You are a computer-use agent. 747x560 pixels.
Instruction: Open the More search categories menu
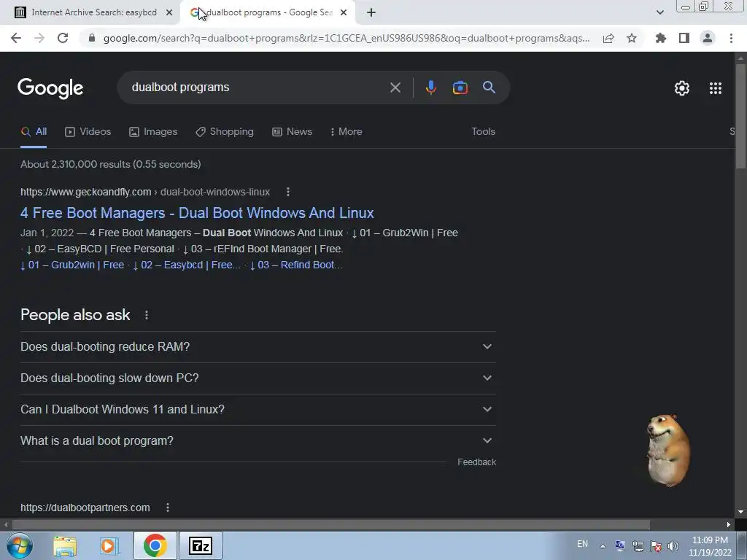[347, 132]
